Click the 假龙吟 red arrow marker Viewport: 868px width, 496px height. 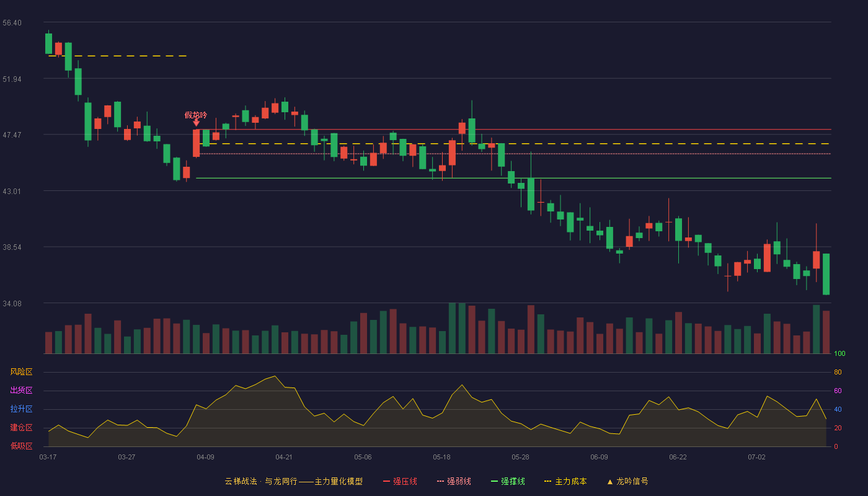(x=196, y=123)
